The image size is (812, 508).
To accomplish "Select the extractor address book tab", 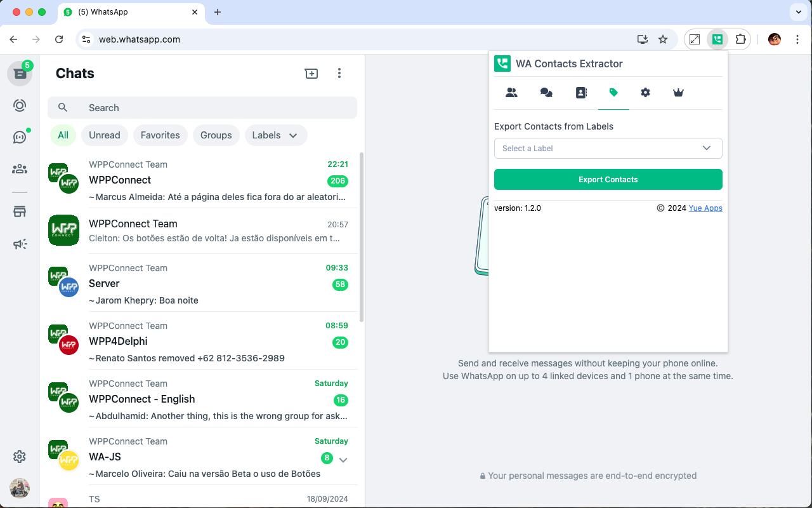I will pos(581,93).
